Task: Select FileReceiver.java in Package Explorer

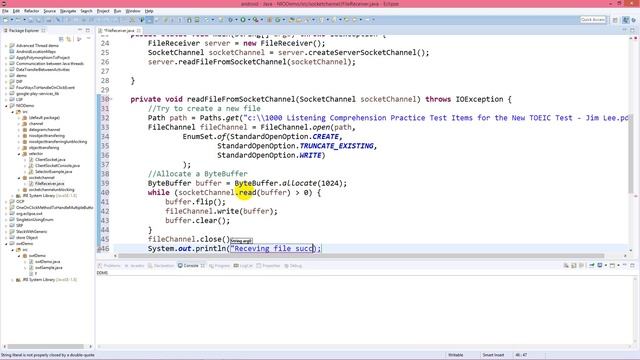Action: [x=49, y=184]
